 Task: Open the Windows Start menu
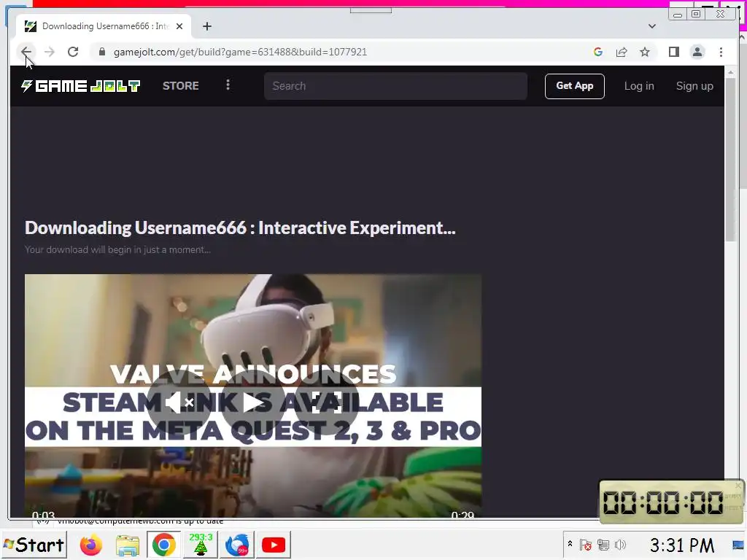tap(34, 545)
